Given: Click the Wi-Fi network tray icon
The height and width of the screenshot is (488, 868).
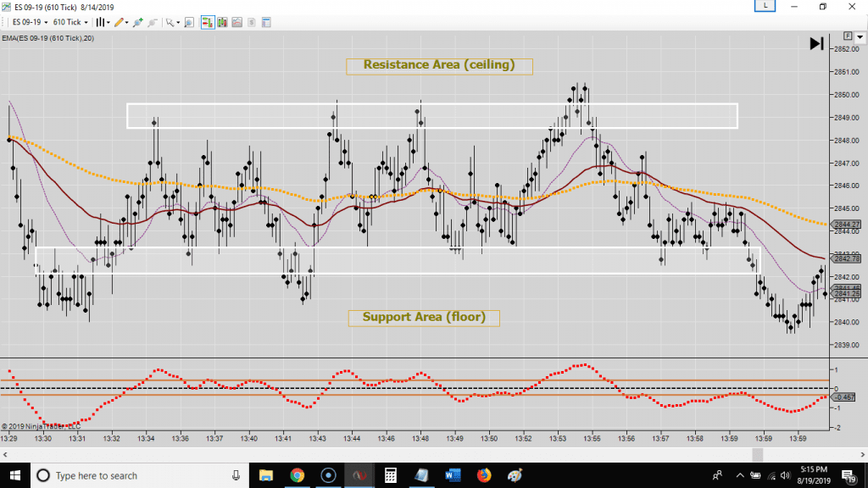Looking at the screenshot, I should pos(771,475).
